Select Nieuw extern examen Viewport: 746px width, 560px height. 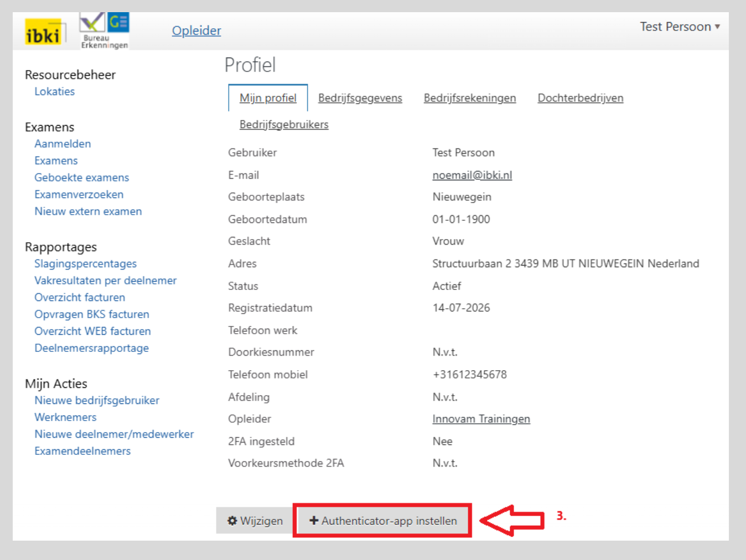coord(88,211)
